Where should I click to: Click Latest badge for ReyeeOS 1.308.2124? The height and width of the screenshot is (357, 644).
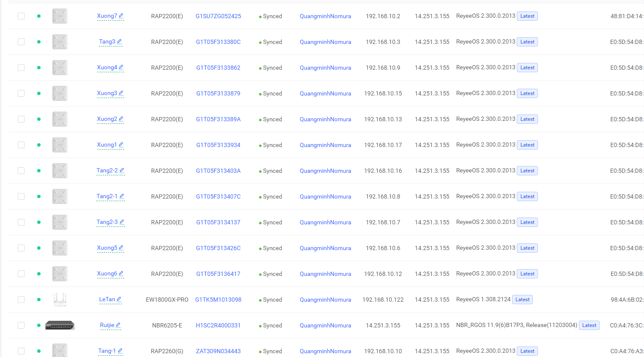(x=523, y=300)
